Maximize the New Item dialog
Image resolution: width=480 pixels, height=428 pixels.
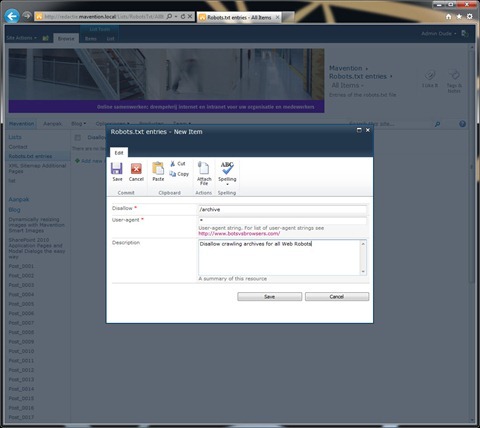[359, 130]
